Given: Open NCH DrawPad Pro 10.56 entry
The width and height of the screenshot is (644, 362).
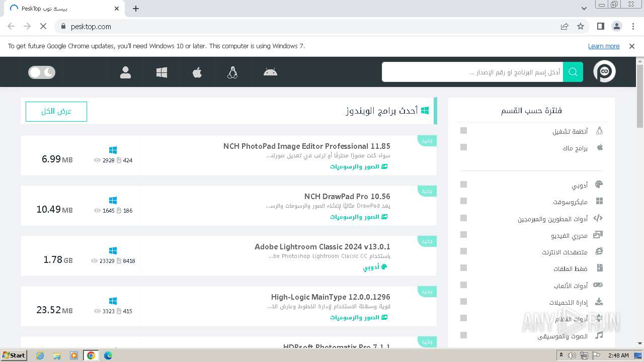Looking at the screenshot, I should pyautogui.click(x=347, y=197).
